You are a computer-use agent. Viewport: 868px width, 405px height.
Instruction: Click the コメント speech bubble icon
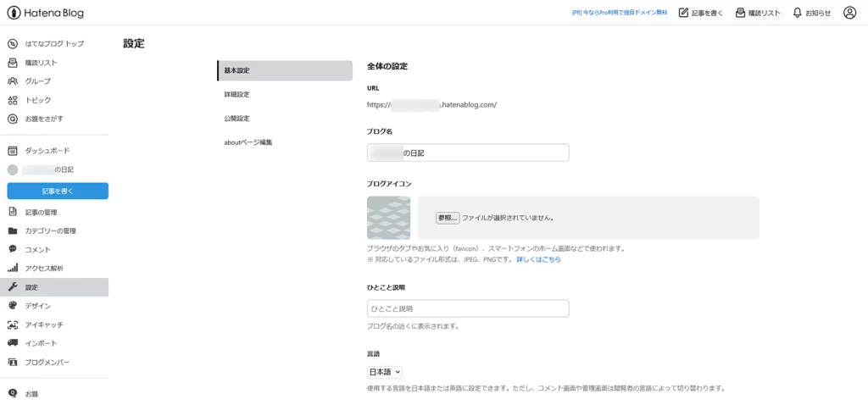(x=13, y=249)
